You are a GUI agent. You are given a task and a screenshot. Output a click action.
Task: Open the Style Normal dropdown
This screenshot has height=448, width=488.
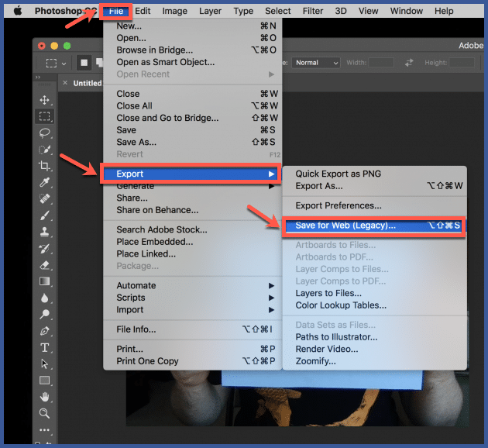pyautogui.click(x=316, y=63)
